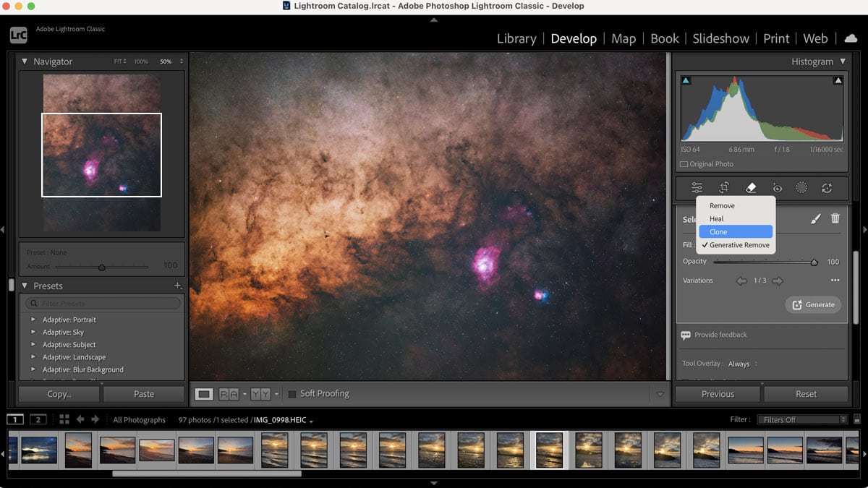Collapse the Navigator panel
The height and width of the screenshot is (488, 868).
(25, 62)
